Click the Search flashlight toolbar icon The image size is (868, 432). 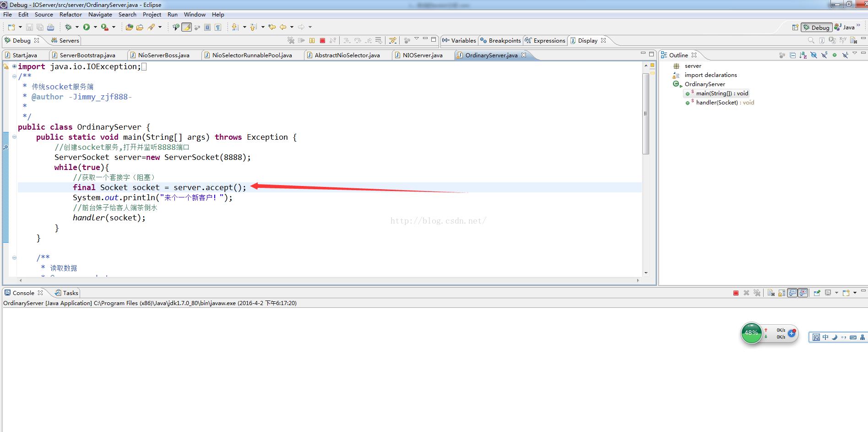coord(151,27)
